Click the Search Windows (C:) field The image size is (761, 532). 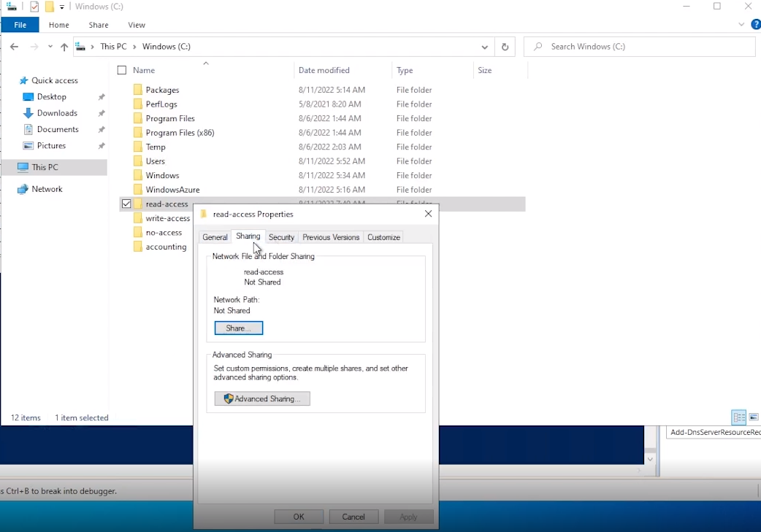pyautogui.click(x=640, y=47)
